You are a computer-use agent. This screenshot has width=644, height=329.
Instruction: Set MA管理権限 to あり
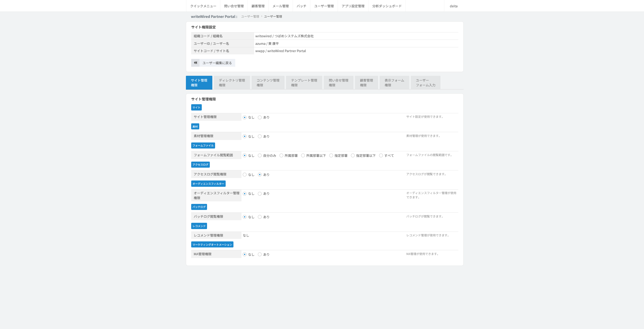click(260, 254)
